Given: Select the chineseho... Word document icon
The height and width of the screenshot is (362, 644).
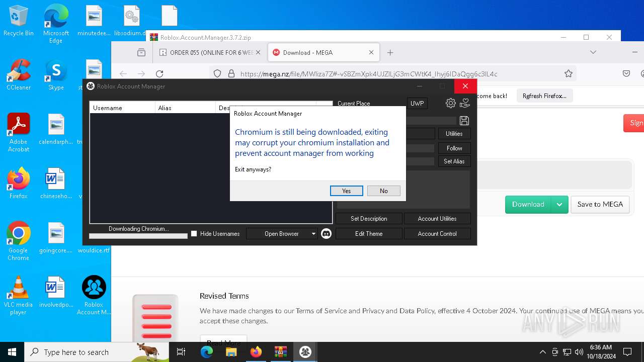Looking at the screenshot, I should pos(56,184).
